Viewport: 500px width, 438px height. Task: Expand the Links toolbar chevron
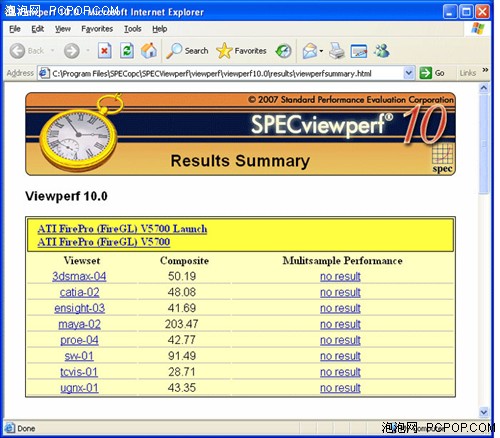pos(485,70)
